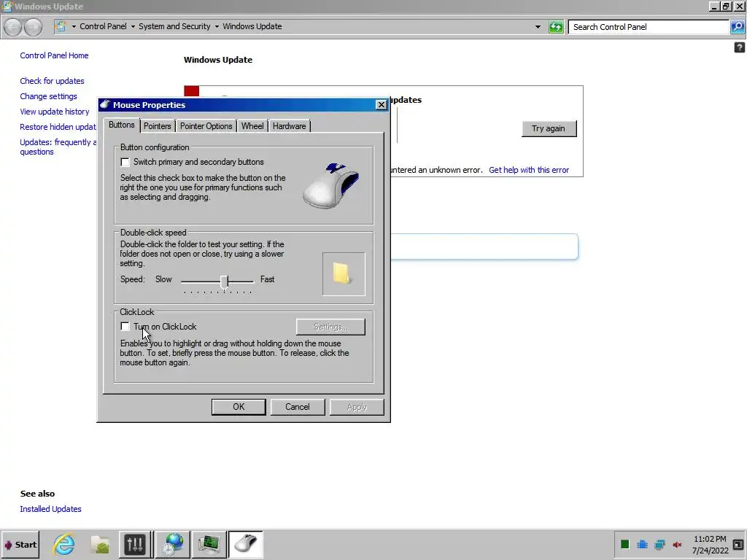Open the help question mark icon

(739, 47)
